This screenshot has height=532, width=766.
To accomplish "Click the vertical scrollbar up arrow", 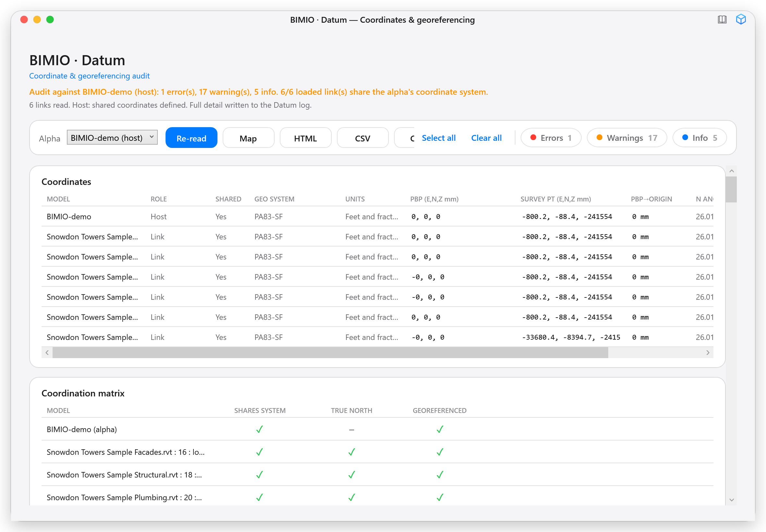I will coord(731,171).
